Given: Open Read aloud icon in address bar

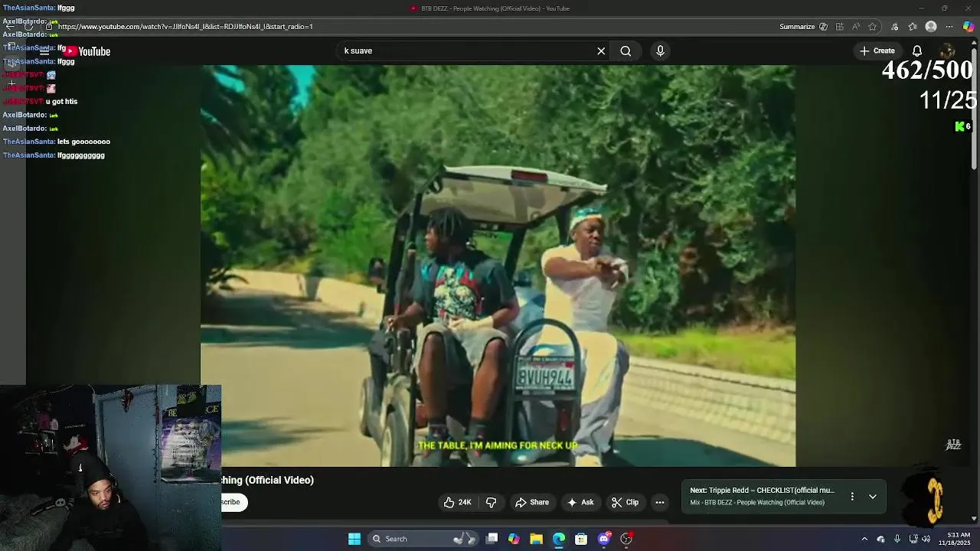Looking at the screenshot, I should pyautogui.click(x=856, y=27).
